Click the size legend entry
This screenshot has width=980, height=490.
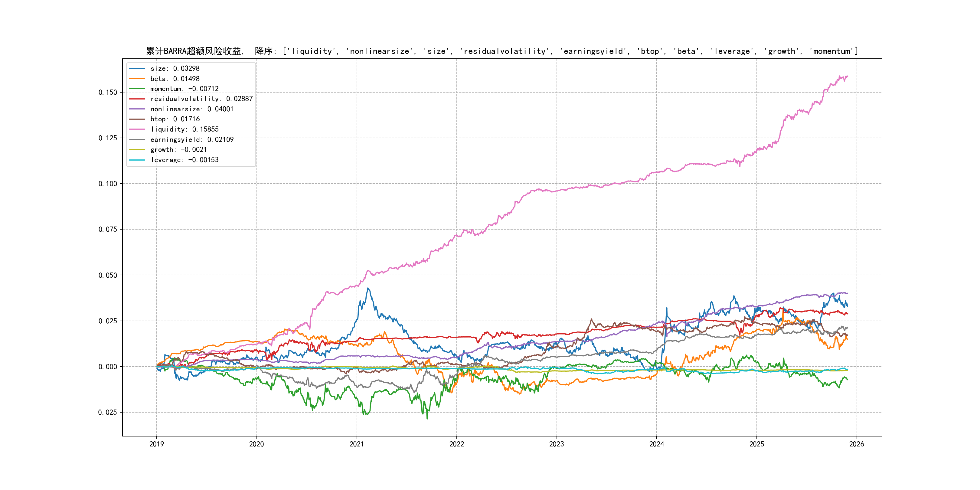click(x=175, y=68)
